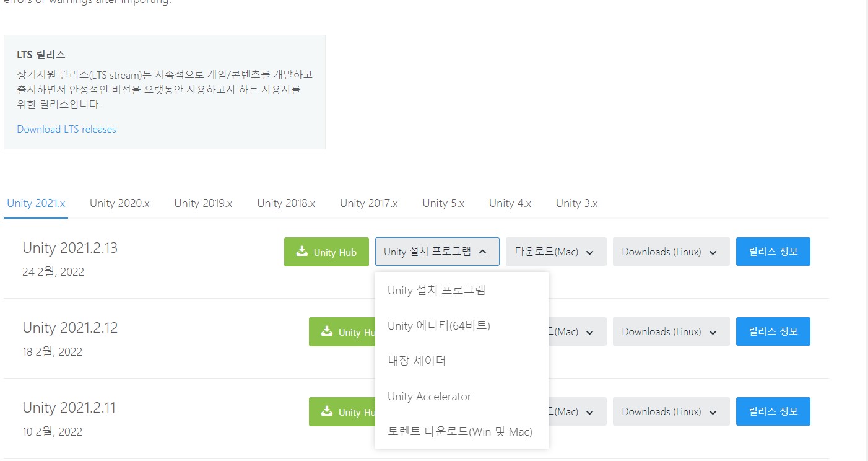Expand Downloads (Linux) dropdown for Unity 2021.2.11

671,411
